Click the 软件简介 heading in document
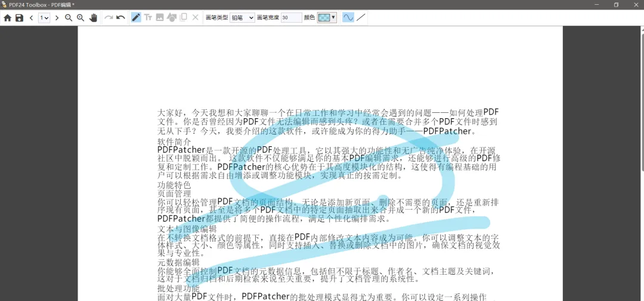 coord(174,141)
